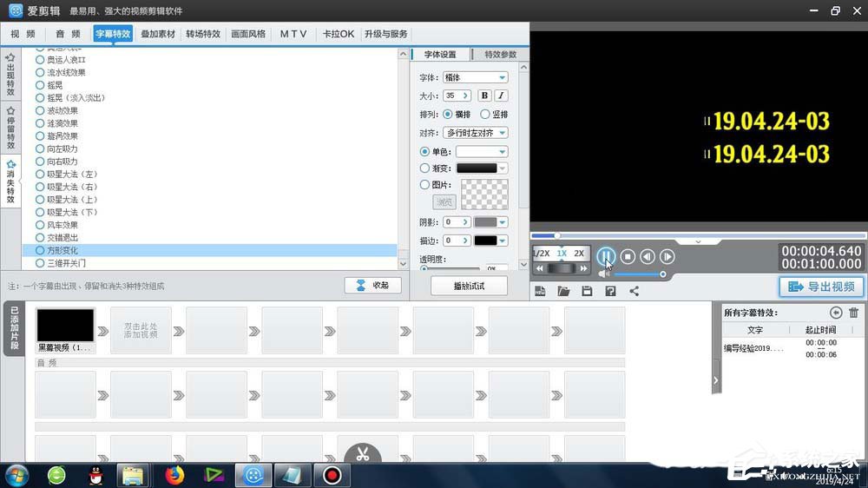Screen dimensions: 868x488
Task: Click the circular arrow icon beside 所有字幕特效
Action: 836,313
